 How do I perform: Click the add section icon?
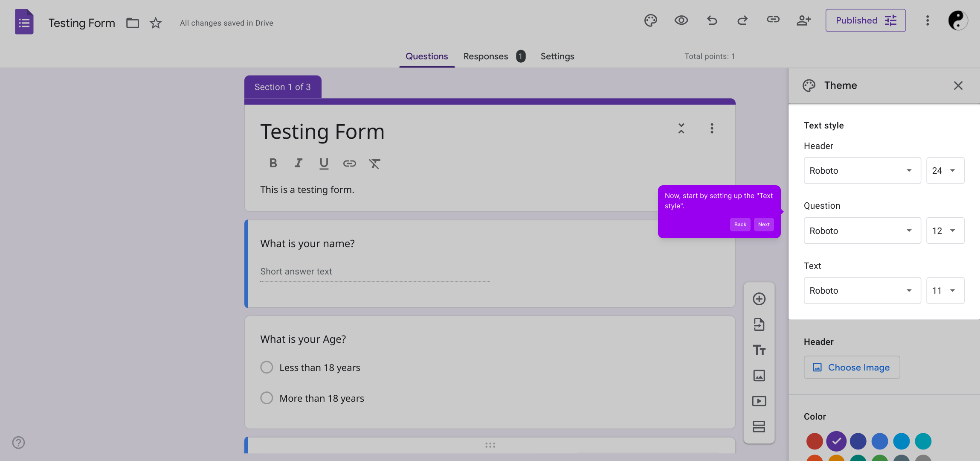coord(759,426)
